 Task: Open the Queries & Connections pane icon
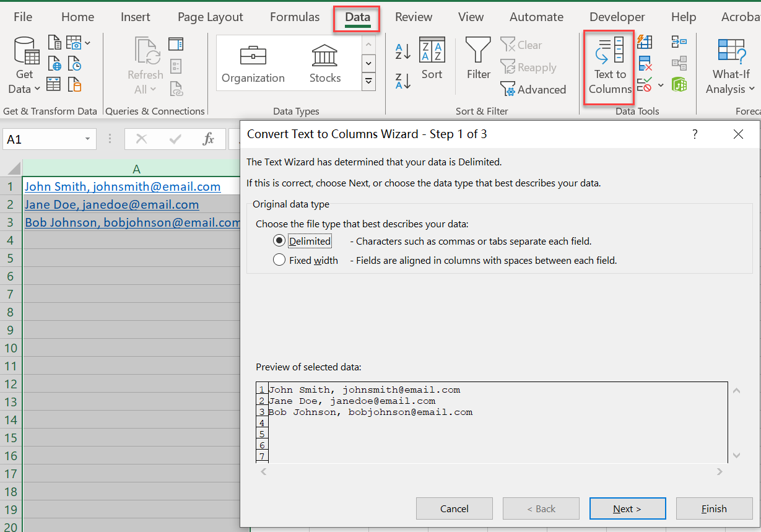click(176, 43)
